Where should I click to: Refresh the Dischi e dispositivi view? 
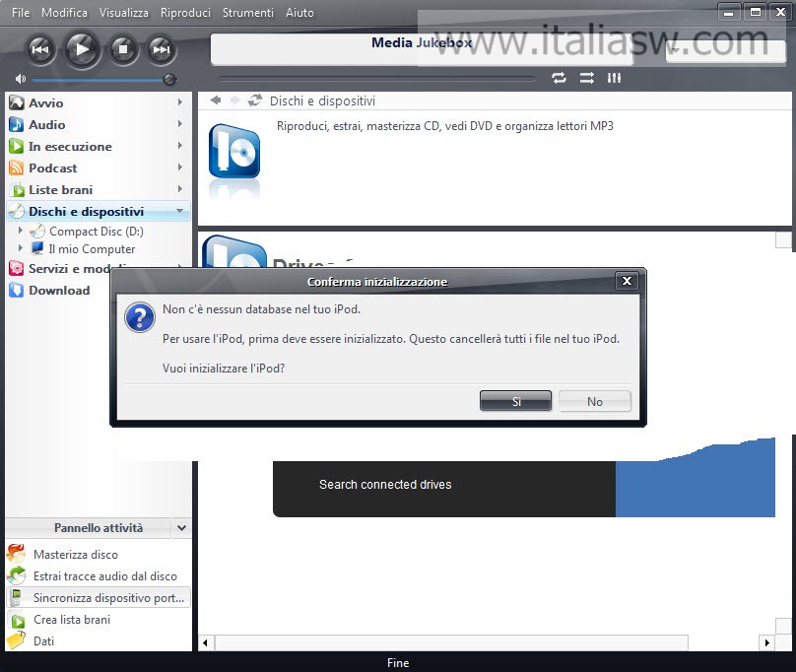click(255, 101)
